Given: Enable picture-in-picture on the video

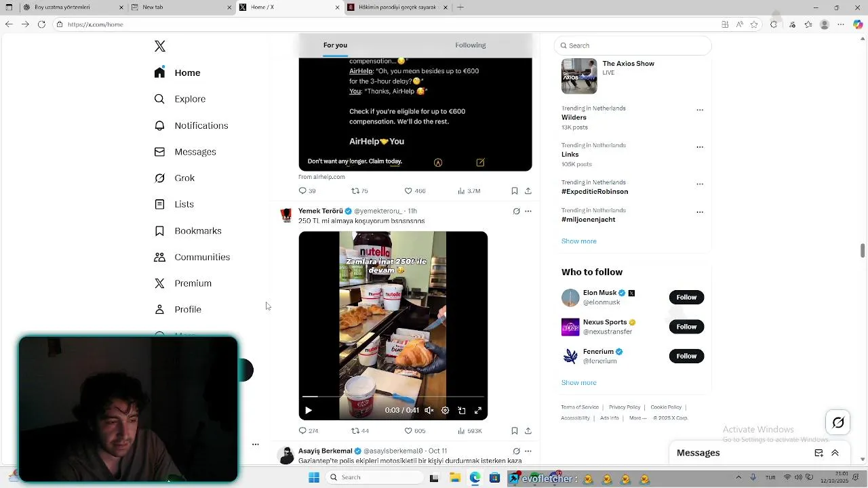Looking at the screenshot, I should (462, 410).
